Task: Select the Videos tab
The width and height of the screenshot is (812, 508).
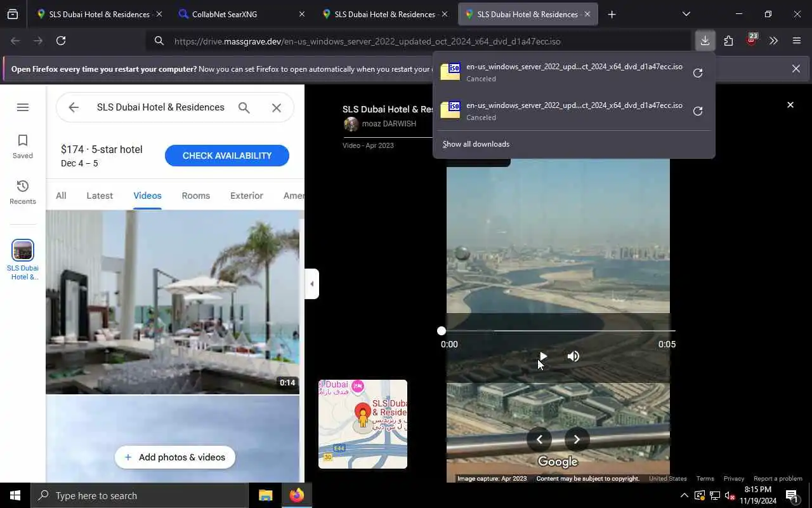Action: click(x=147, y=196)
